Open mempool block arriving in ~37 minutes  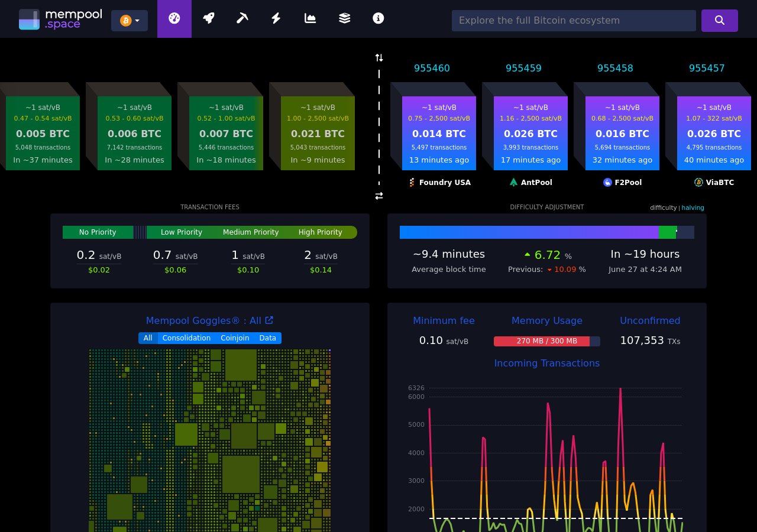(x=43, y=133)
